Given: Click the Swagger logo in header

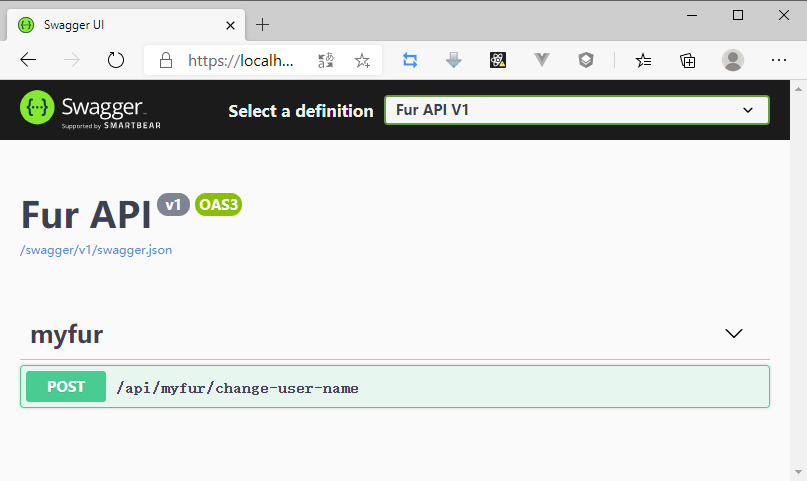Looking at the screenshot, I should [x=91, y=110].
